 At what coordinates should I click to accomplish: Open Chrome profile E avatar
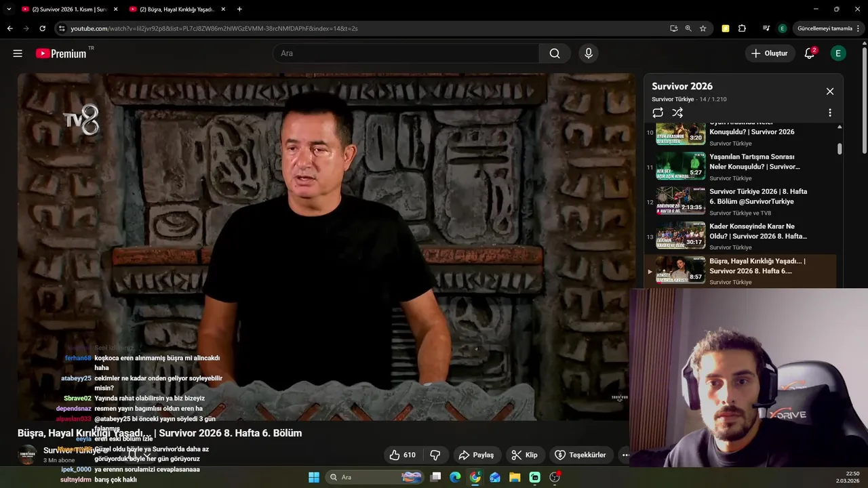pyautogui.click(x=782, y=28)
